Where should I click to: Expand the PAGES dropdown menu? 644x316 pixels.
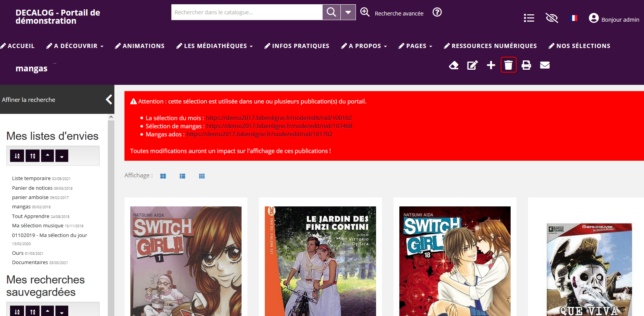419,46
